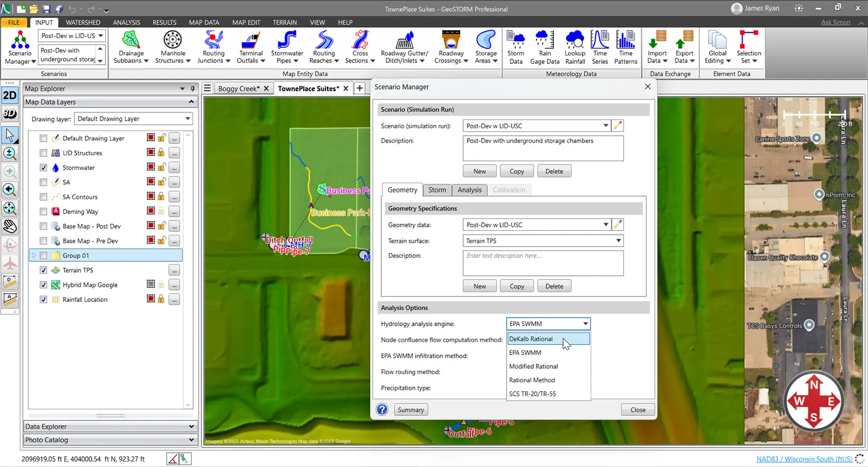
Task: Switch to the 3D view button
Action: 10,113
